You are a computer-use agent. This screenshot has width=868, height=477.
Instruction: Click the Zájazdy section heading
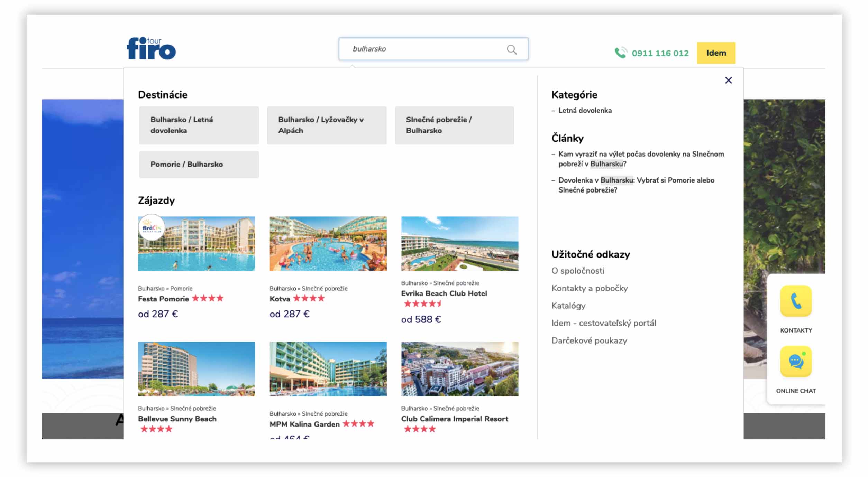[156, 200]
